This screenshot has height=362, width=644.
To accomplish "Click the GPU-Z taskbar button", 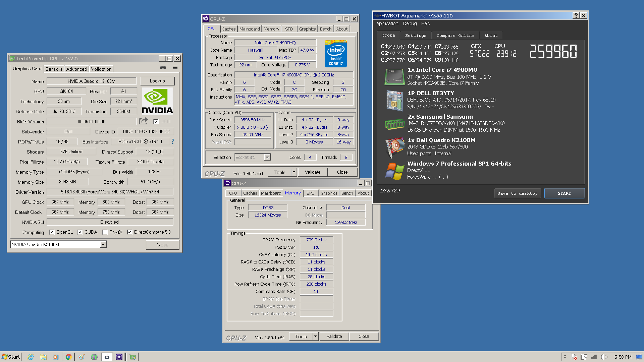I will coord(132,357).
